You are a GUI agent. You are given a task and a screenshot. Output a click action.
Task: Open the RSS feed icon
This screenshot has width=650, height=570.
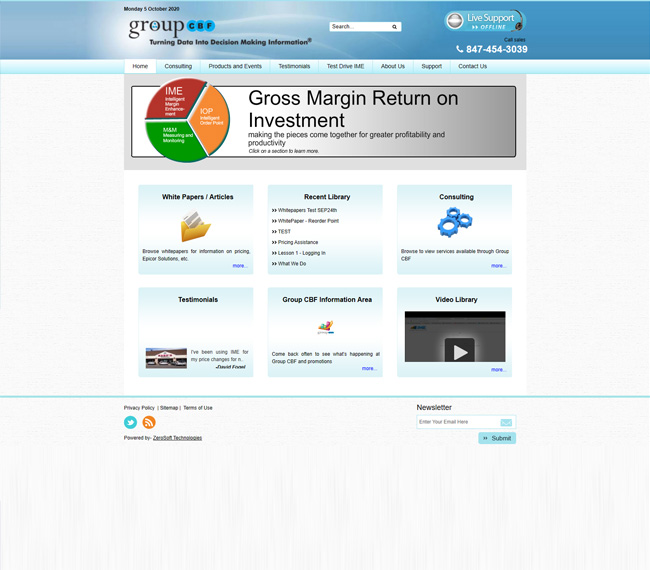click(x=149, y=423)
